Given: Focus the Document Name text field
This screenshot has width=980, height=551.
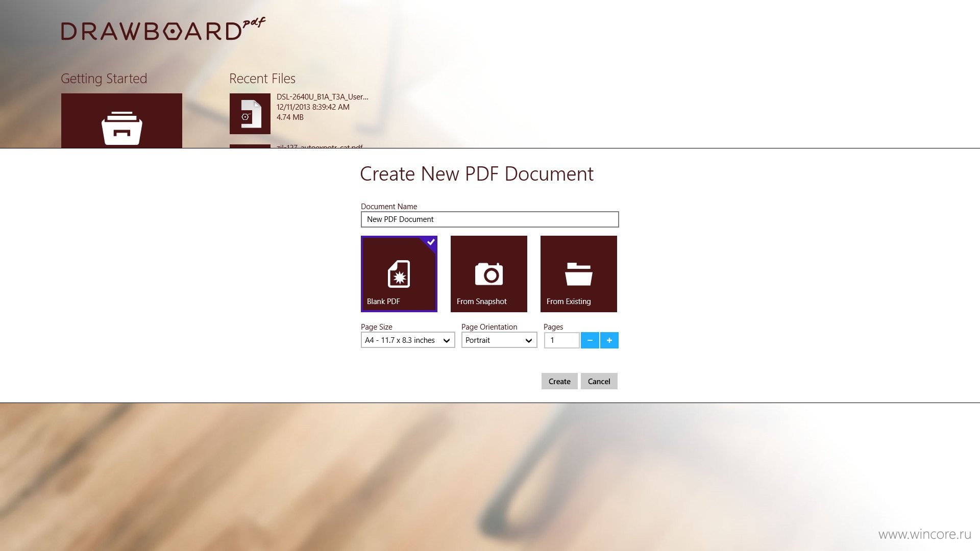Looking at the screenshot, I should (x=489, y=219).
